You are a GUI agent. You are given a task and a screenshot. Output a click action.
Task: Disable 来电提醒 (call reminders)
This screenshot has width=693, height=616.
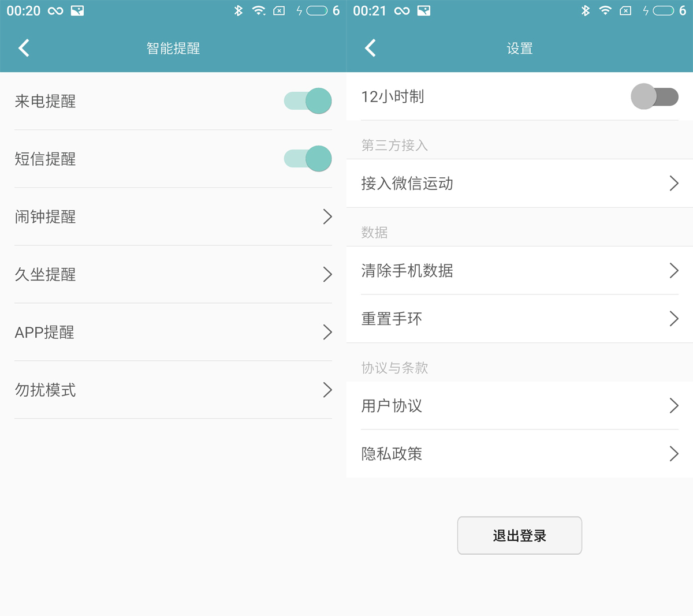tap(307, 100)
